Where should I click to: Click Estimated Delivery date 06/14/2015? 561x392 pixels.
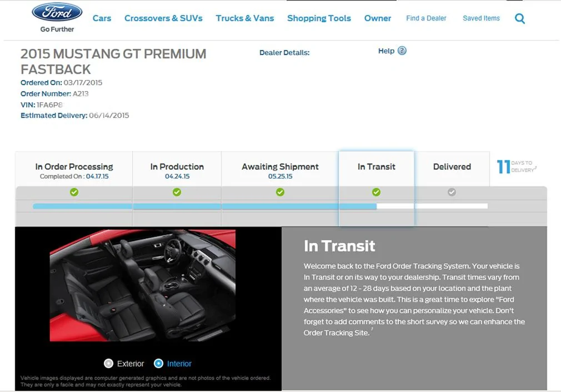coord(109,115)
